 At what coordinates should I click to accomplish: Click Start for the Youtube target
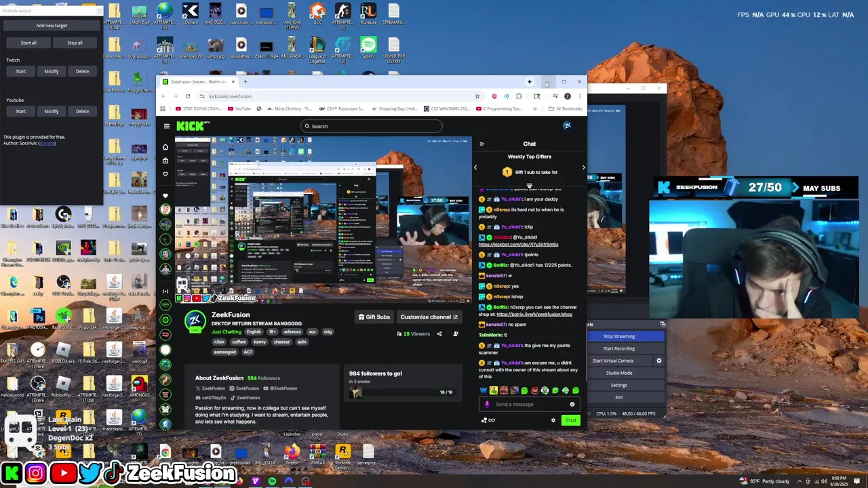(x=21, y=111)
